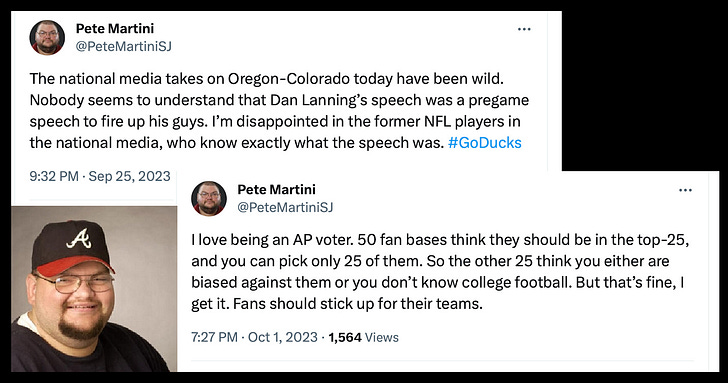The height and width of the screenshot is (383, 728).
Task: Click the tweet text about being an AP voter
Action: 440,272
